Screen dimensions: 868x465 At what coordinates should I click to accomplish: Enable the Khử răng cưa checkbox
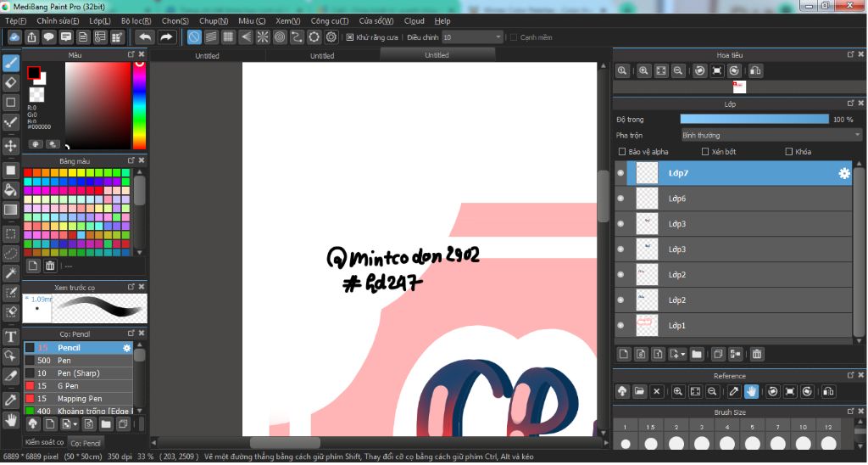pyautogui.click(x=350, y=37)
